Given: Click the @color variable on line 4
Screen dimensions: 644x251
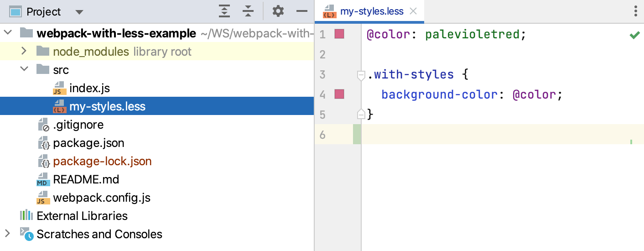Looking at the screenshot, I should (x=534, y=95).
